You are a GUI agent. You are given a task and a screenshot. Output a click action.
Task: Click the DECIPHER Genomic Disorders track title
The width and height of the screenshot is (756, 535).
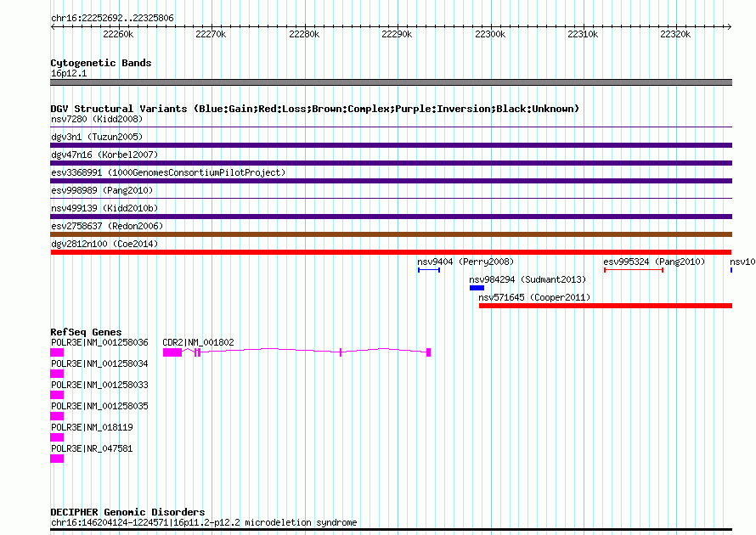coord(127,512)
